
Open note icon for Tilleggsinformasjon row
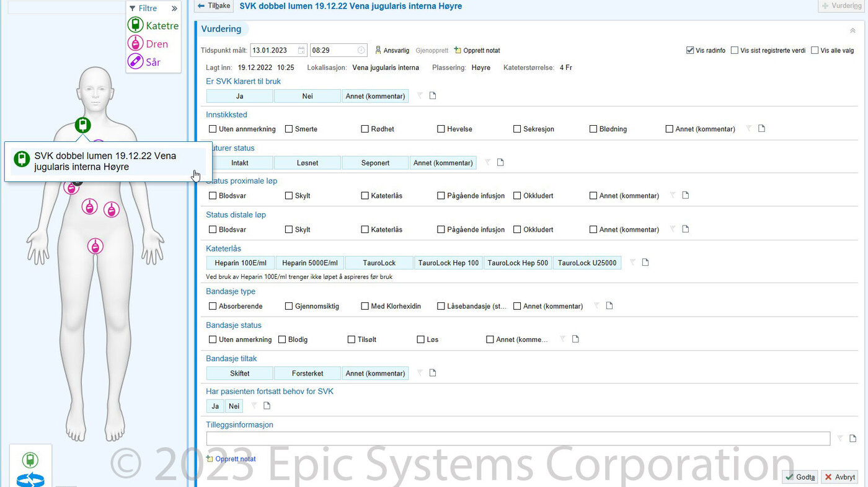pos(853,438)
